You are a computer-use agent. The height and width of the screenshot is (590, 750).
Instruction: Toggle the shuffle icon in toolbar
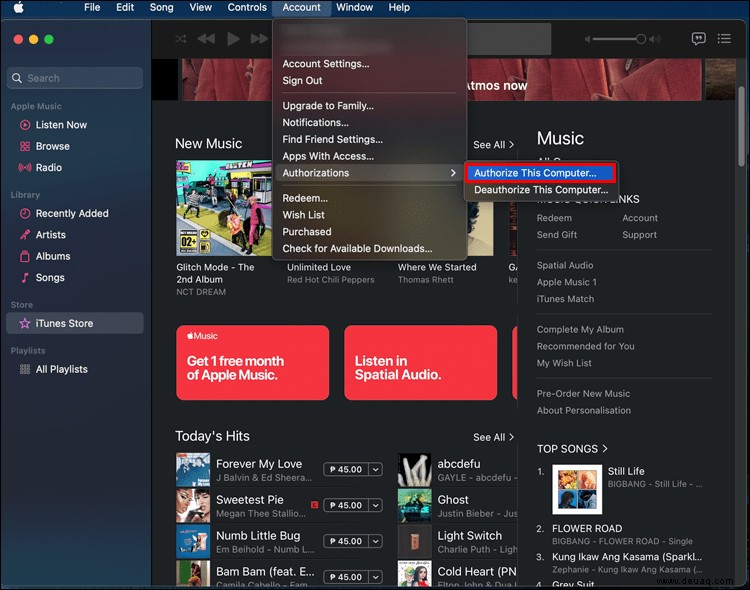181,39
